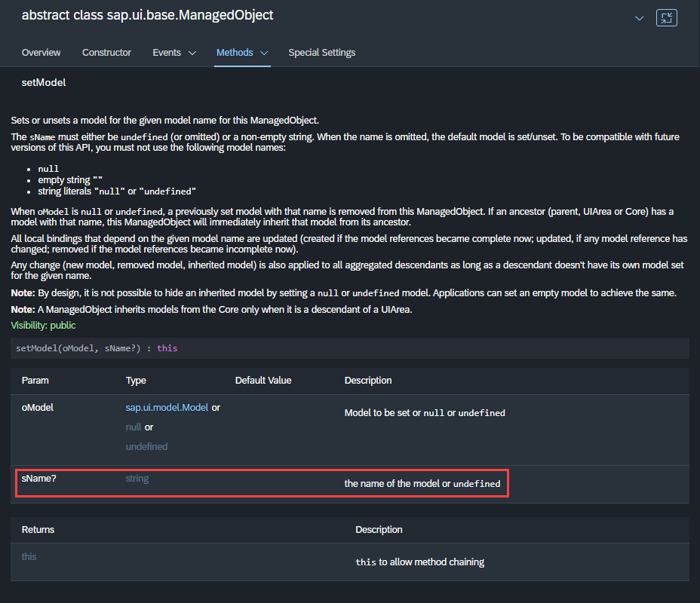Screen dimensions: 700x603
Task: Click the setModel(oModel, sName?) signature code block
Action: pyautogui.click(x=97, y=348)
